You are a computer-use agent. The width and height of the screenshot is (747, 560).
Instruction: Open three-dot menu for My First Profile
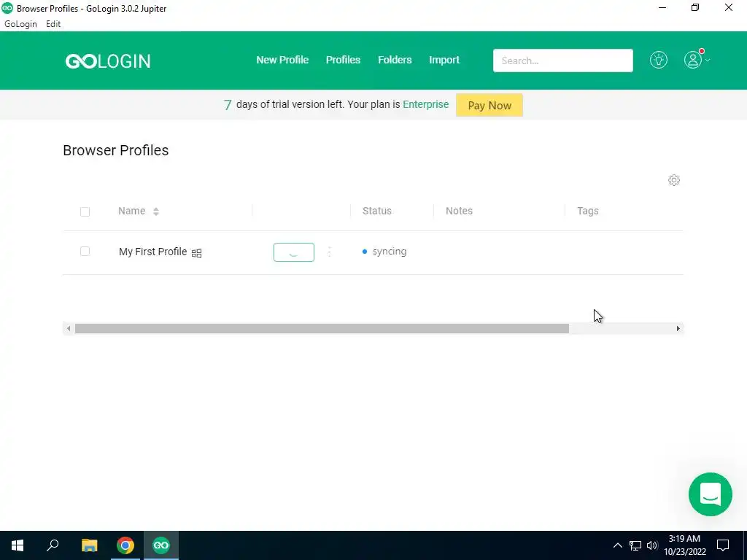[329, 252]
